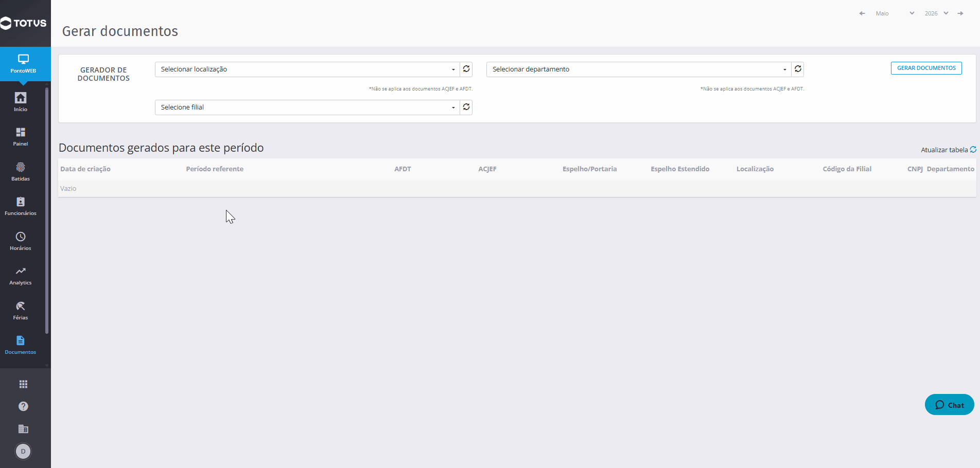Click the Departamento column header
Viewport: 980px width, 468px height.
click(951, 169)
